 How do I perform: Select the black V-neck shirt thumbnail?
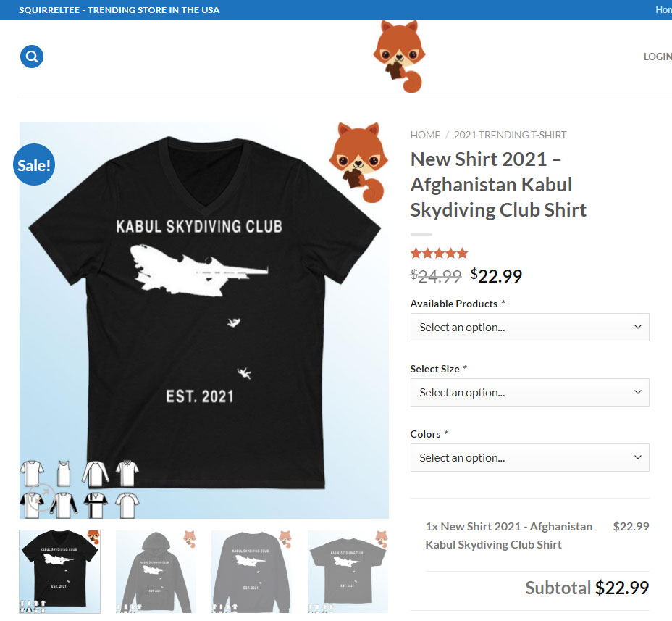pyautogui.click(x=59, y=572)
